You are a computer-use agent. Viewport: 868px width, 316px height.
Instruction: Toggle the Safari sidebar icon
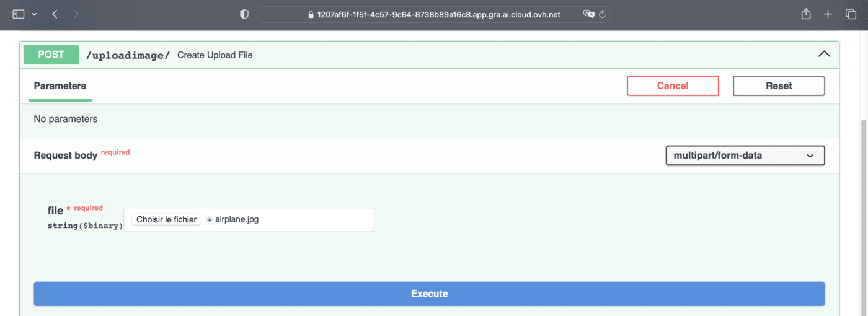click(18, 14)
